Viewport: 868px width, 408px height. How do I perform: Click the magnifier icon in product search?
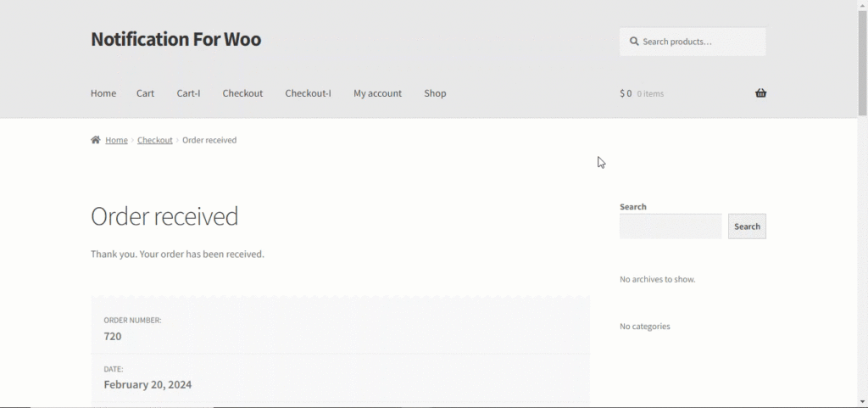tap(634, 42)
